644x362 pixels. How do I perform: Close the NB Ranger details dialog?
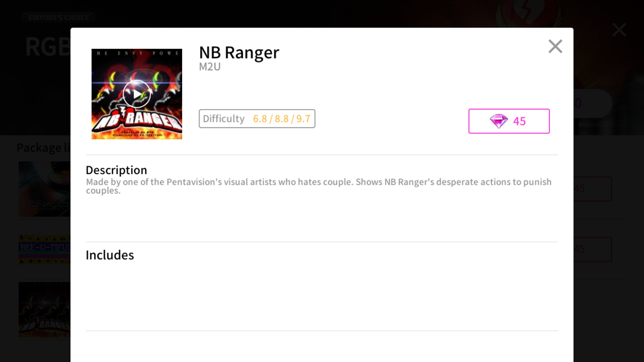[555, 46]
